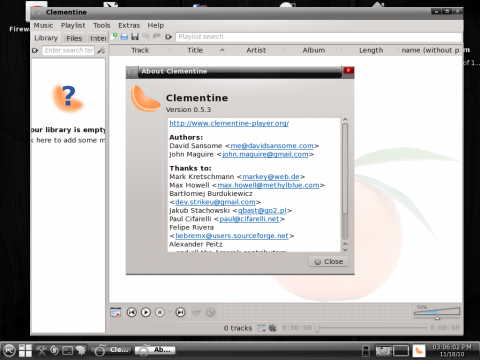Click the markey@web.de email link
This screenshot has width=480, height=360.
(x=271, y=177)
